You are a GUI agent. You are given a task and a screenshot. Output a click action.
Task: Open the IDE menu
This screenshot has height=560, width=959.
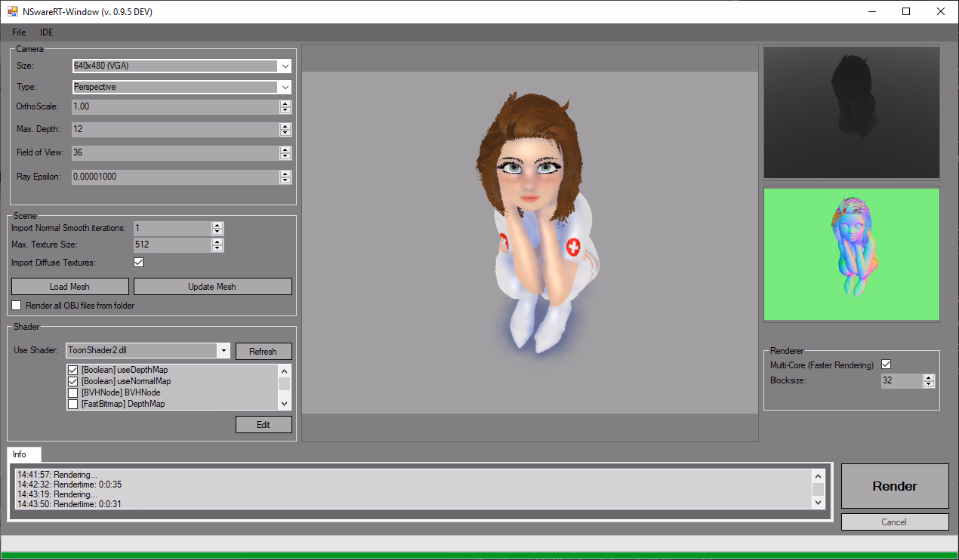(47, 32)
